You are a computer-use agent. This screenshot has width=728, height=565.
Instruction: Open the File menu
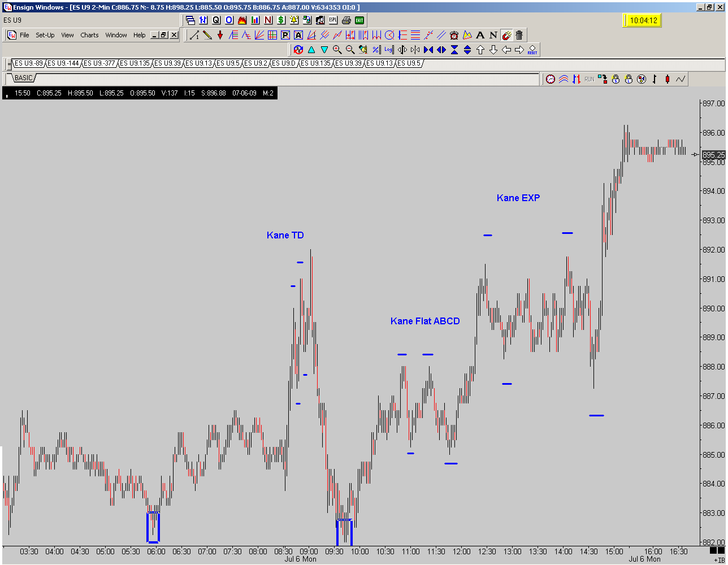click(24, 35)
